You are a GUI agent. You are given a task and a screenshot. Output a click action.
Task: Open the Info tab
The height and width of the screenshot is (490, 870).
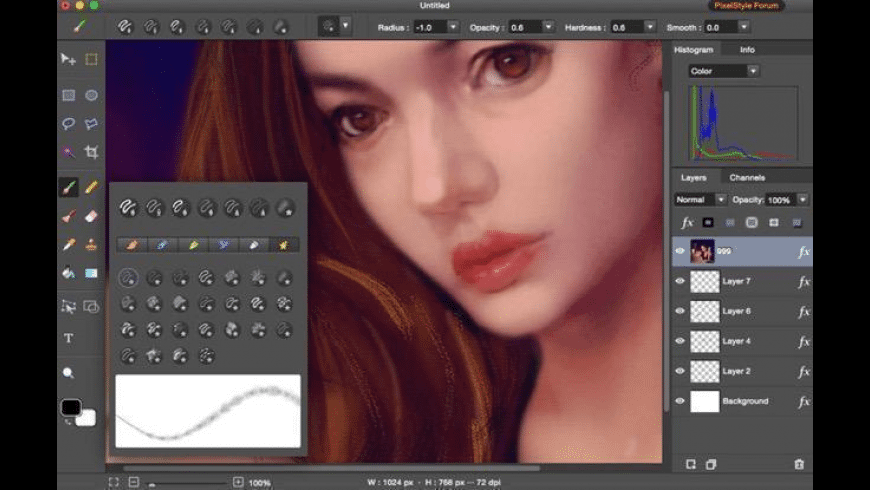(747, 49)
